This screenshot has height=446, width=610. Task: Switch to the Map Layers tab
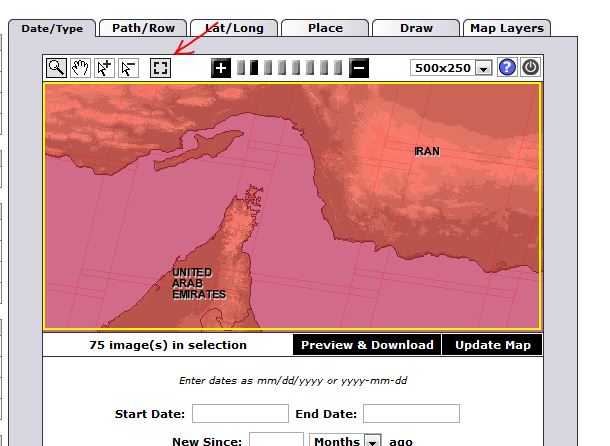(507, 28)
